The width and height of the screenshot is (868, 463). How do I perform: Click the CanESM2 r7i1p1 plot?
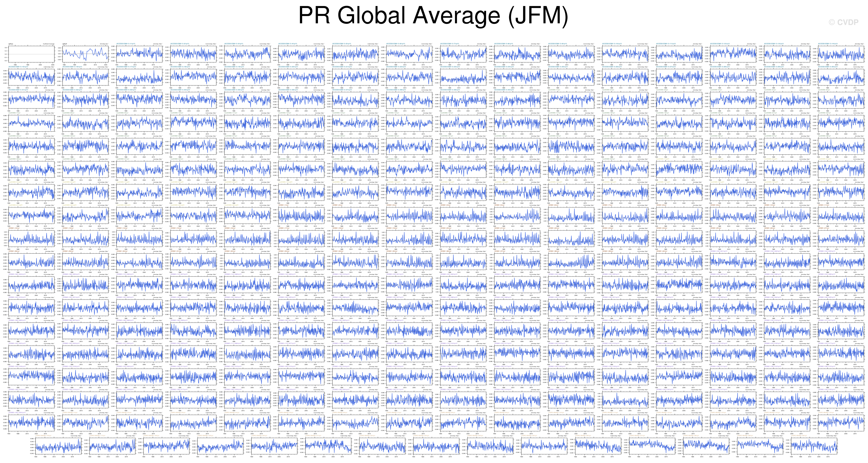pyautogui.click(x=31, y=123)
